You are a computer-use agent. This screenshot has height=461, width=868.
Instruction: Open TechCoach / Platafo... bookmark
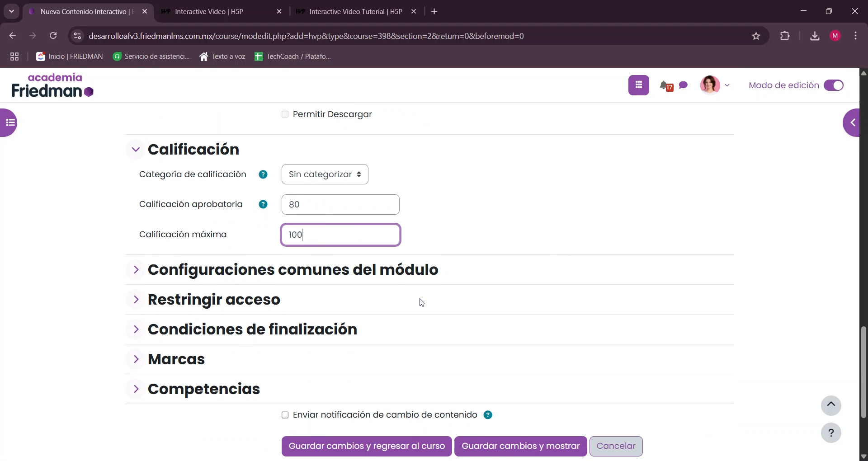tap(293, 56)
